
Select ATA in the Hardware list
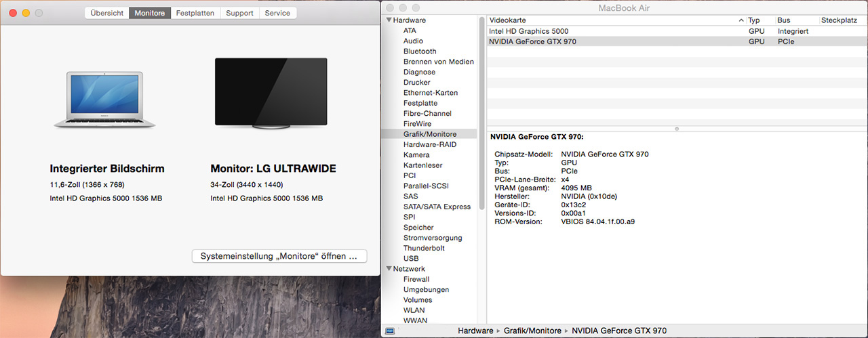pos(410,30)
